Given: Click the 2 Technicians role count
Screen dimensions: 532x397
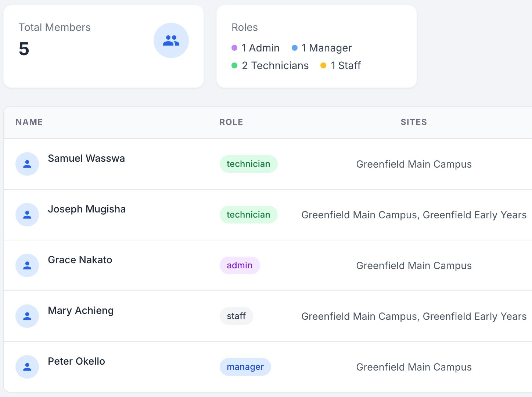Looking at the screenshot, I should coord(275,65).
